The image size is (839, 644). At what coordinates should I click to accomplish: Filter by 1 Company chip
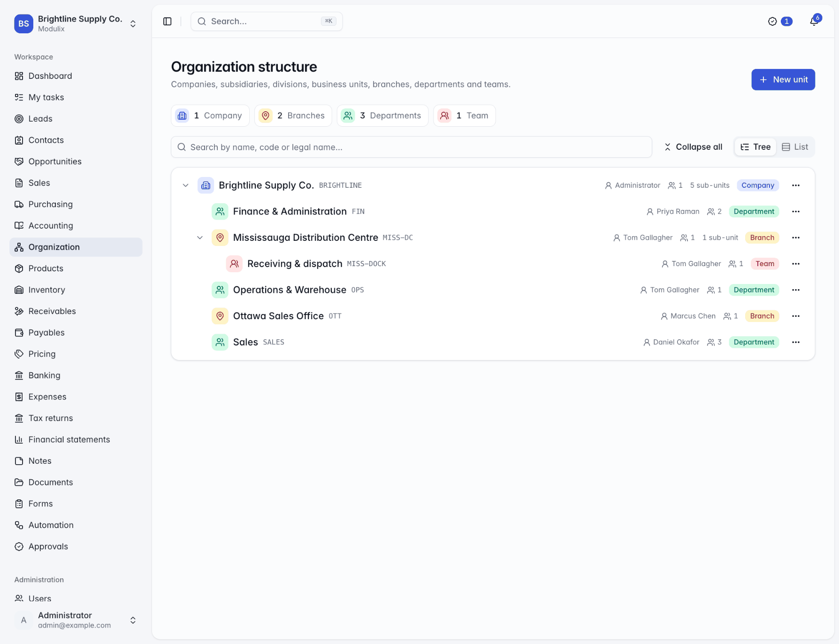tap(210, 115)
